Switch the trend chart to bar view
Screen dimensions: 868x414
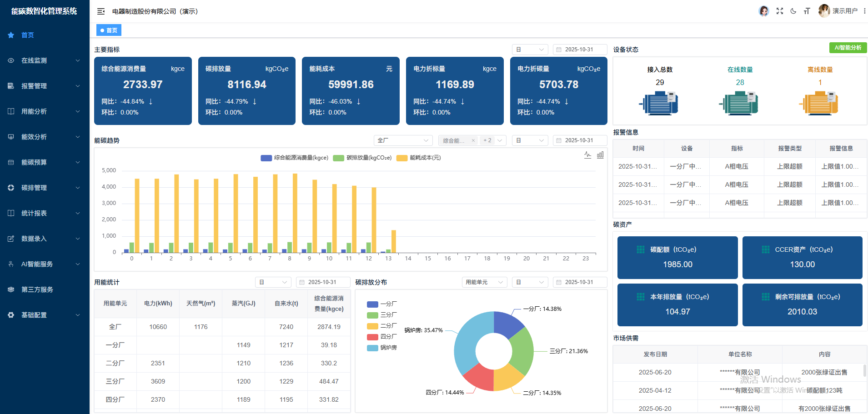(x=600, y=155)
